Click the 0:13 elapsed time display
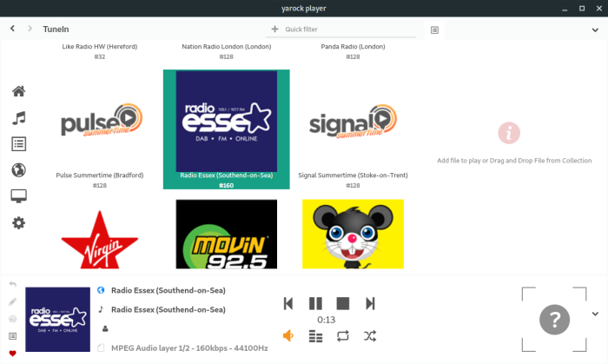The height and width of the screenshot is (364, 608). click(326, 320)
